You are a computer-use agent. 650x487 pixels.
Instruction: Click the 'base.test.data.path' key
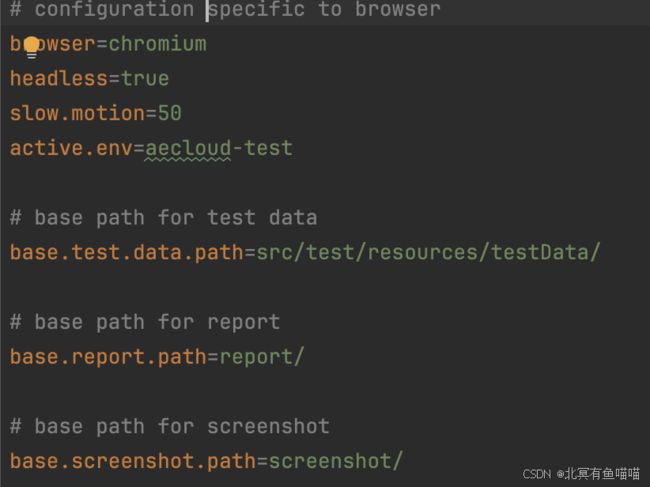tap(127, 252)
